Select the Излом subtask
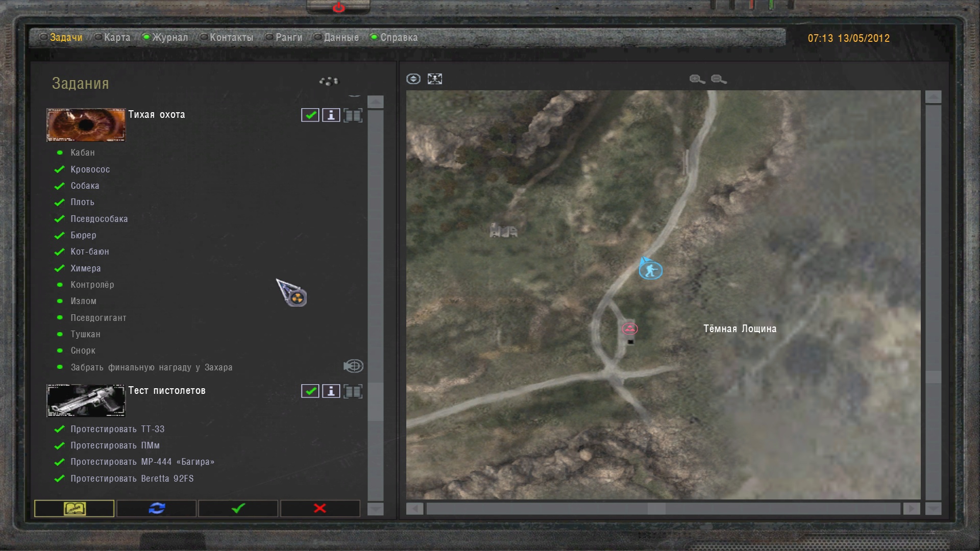This screenshot has height=551, width=980. (x=83, y=301)
